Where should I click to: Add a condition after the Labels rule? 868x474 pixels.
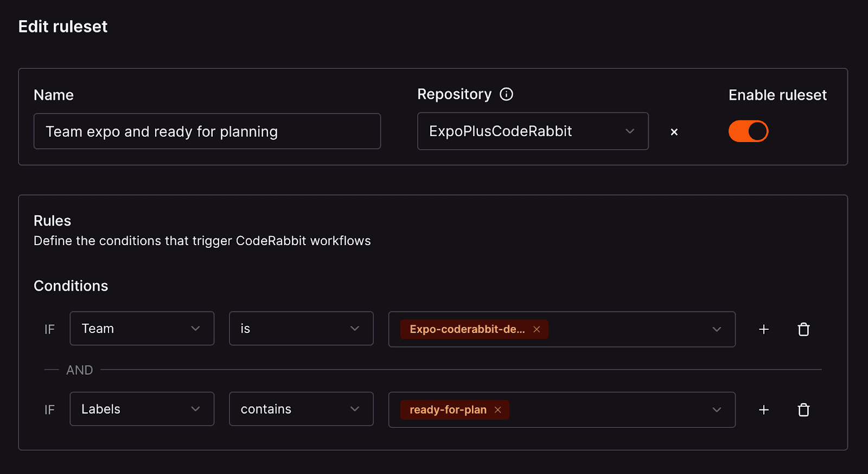(x=764, y=410)
